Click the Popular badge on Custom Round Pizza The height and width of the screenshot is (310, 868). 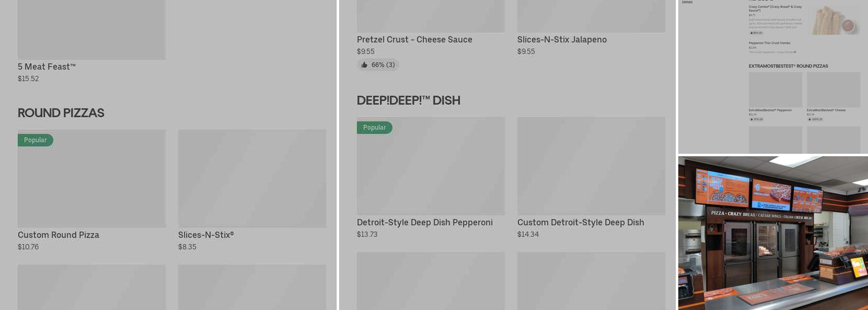(35, 140)
